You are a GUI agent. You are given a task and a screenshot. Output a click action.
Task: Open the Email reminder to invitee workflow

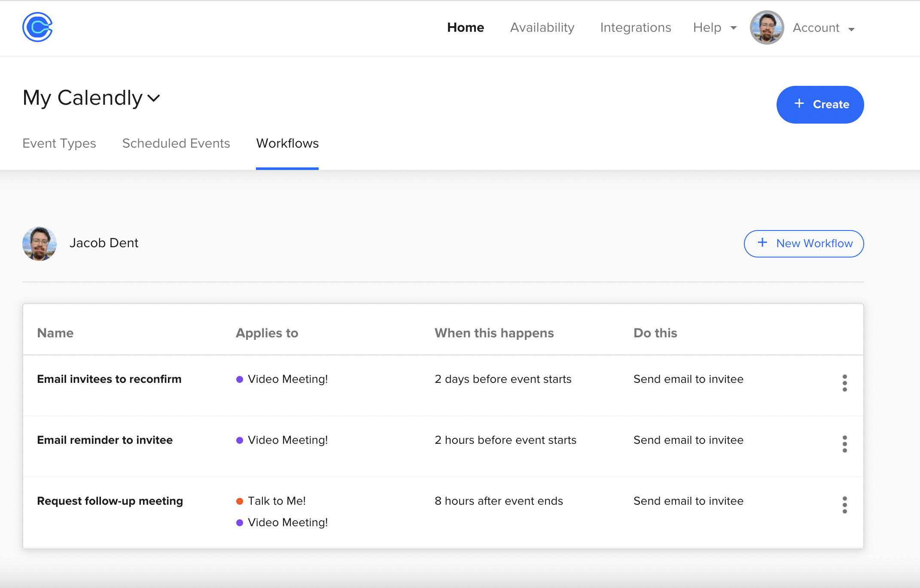105,440
